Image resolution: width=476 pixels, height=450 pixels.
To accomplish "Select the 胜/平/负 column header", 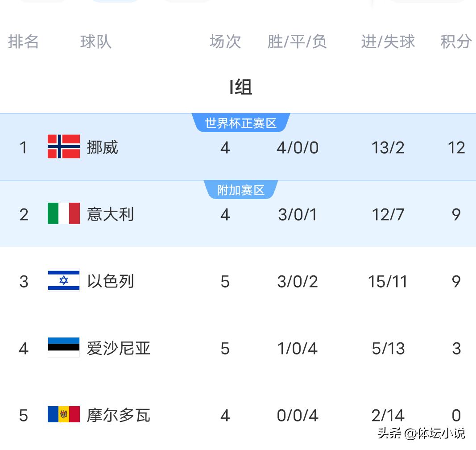I will point(297,42).
